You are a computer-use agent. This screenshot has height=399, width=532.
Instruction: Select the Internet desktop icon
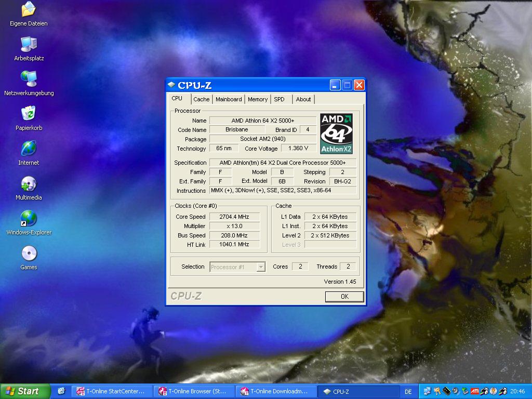29,153
